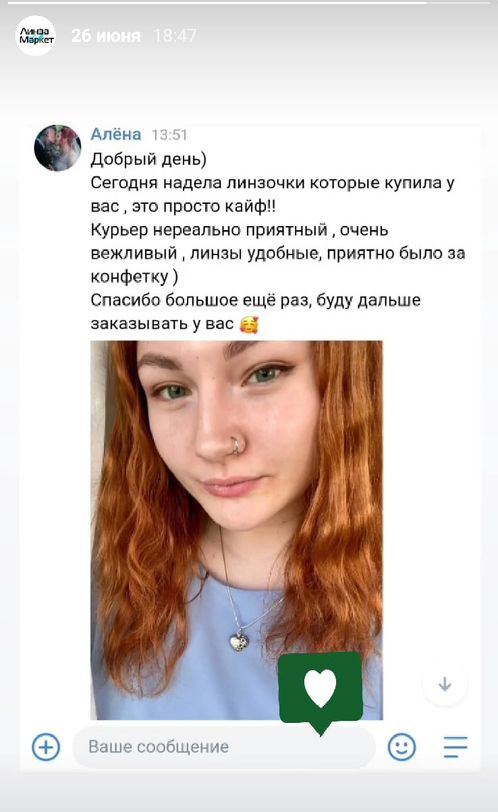Open the Линза Маркет profile avatar
Image resolution: width=498 pixels, height=812 pixels.
click(35, 36)
